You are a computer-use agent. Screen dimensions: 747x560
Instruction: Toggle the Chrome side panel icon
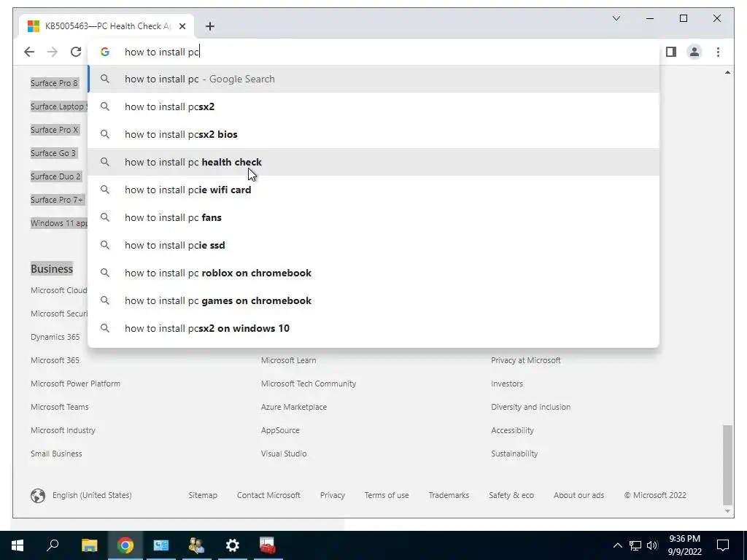tap(671, 52)
